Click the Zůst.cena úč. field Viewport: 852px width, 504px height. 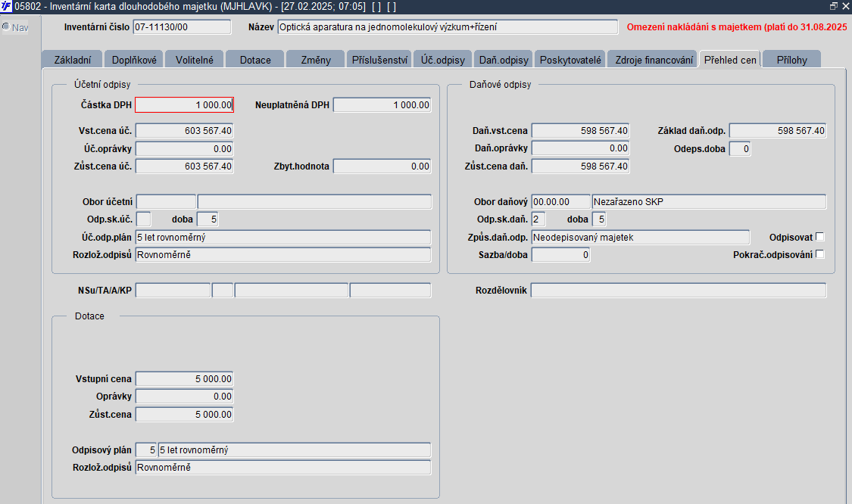pos(184,166)
